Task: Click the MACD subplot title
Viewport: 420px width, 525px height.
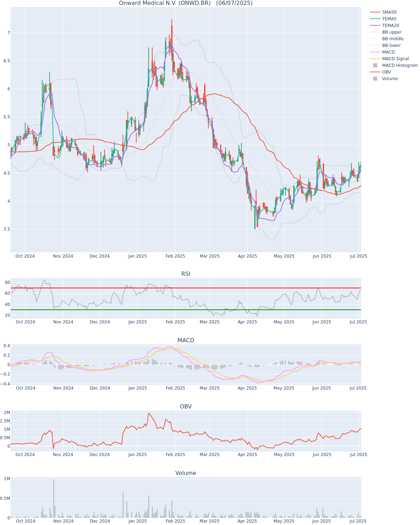Action: [186, 341]
